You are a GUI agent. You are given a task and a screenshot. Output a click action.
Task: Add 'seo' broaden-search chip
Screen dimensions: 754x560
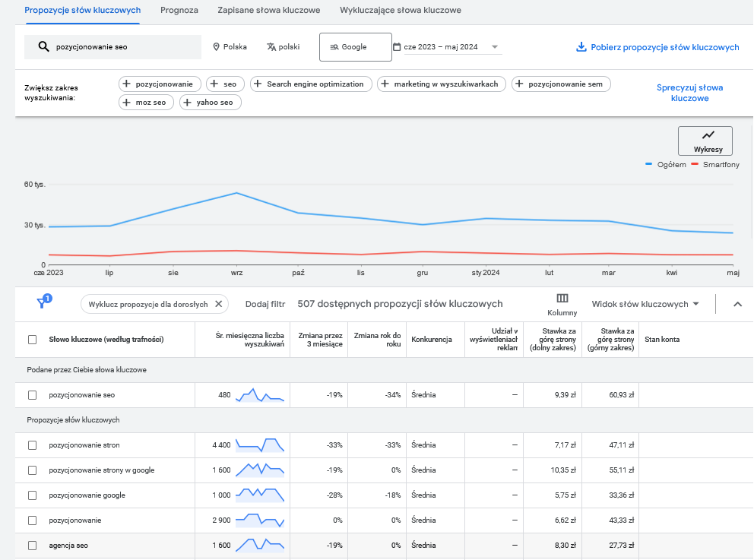[x=225, y=84]
